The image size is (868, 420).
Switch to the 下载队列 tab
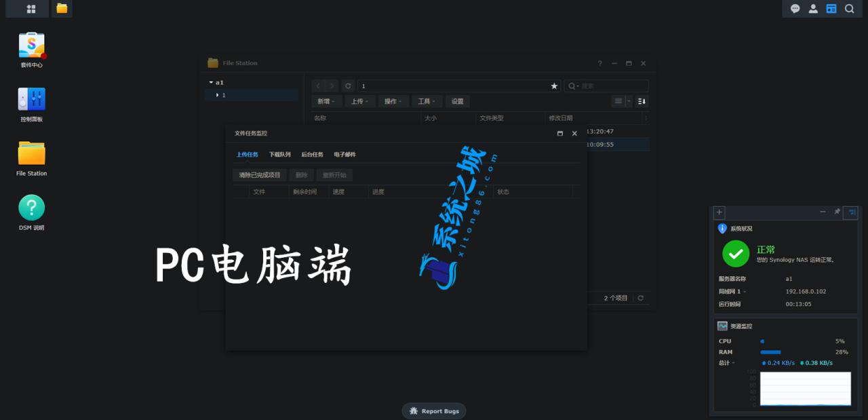point(280,154)
